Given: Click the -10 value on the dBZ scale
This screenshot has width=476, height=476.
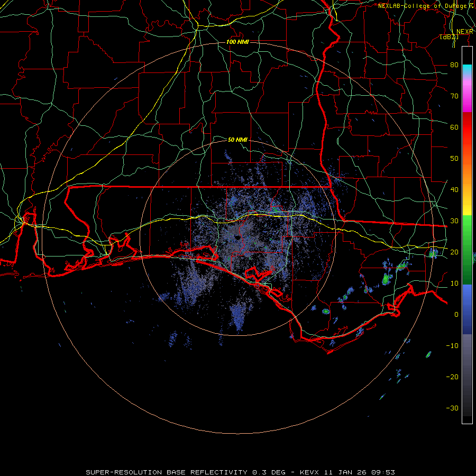Looking at the screenshot, I should [452, 346].
